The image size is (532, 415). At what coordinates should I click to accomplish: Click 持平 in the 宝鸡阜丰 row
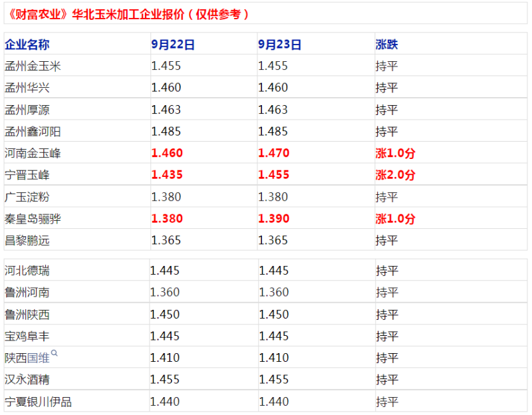point(387,336)
